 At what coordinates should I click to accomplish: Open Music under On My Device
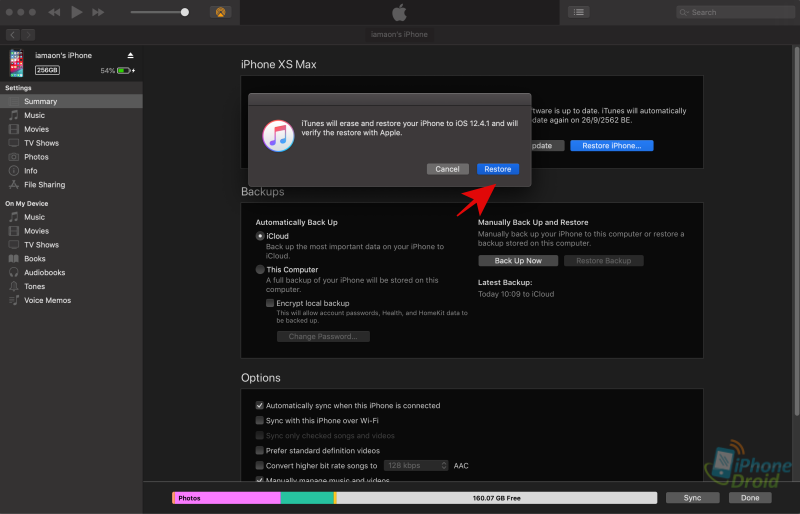click(x=71, y=217)
